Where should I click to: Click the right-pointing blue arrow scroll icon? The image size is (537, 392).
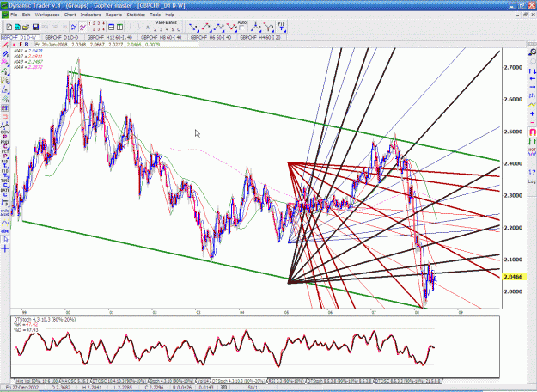click(532, 87)
